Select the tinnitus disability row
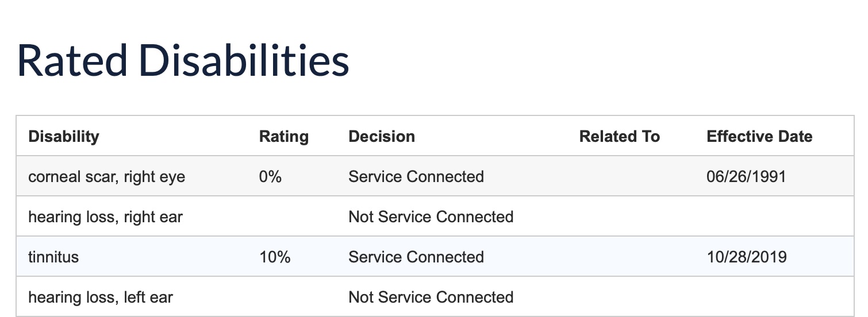Screen dimensions: 868x317 pos(435,256)
